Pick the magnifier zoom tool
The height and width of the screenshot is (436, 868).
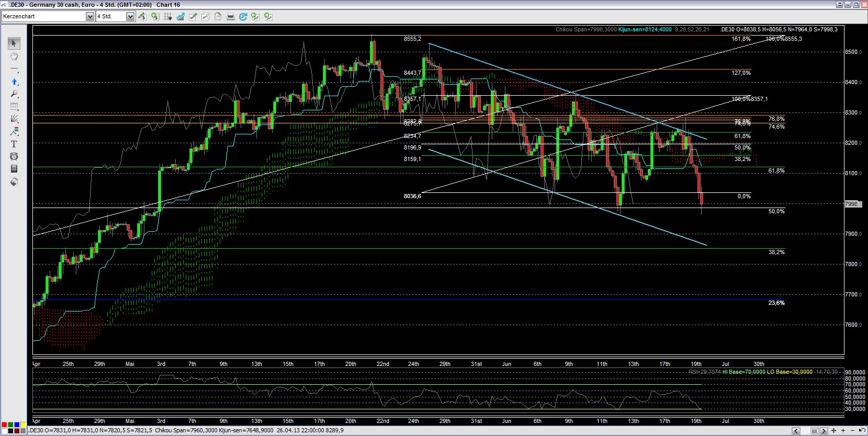[14, 94]
